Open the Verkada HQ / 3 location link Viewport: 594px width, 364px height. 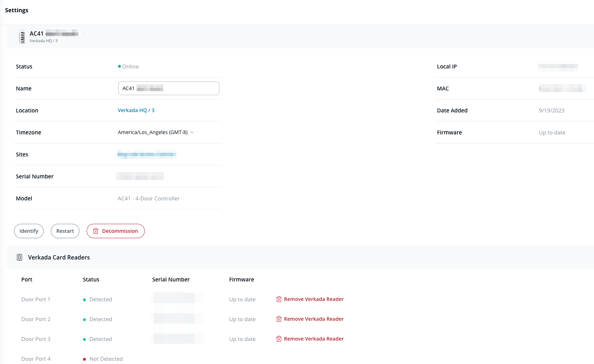136,110
